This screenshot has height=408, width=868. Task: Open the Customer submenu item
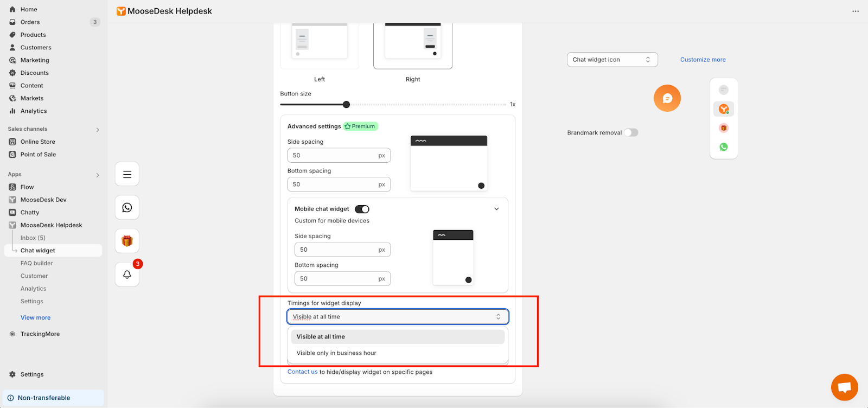tap(34, 276)
